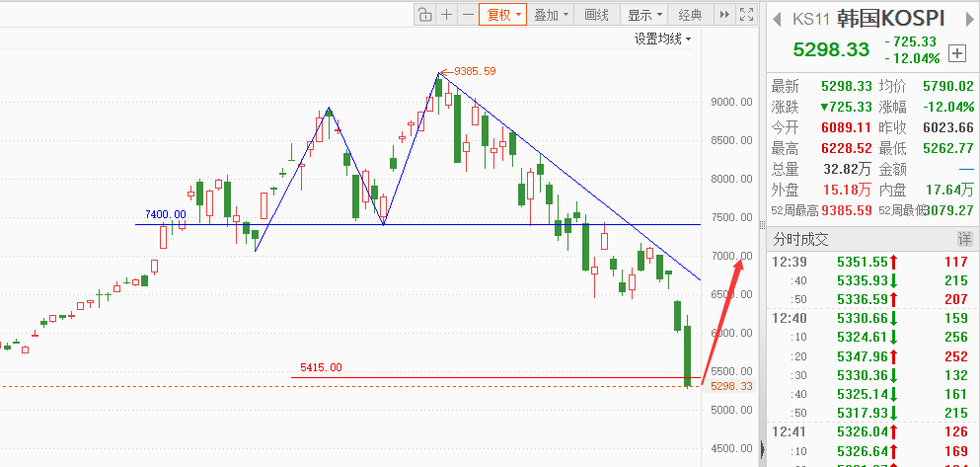Click the double-arrow more tools icon

(724, 15)
